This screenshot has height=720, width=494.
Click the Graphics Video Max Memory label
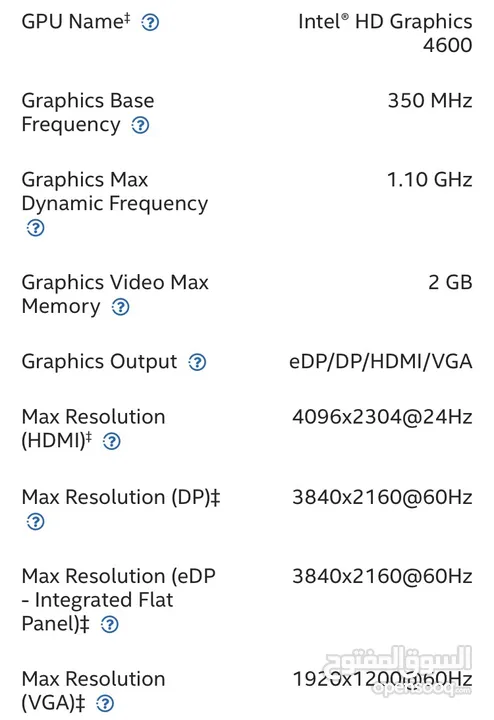[115, 294]
